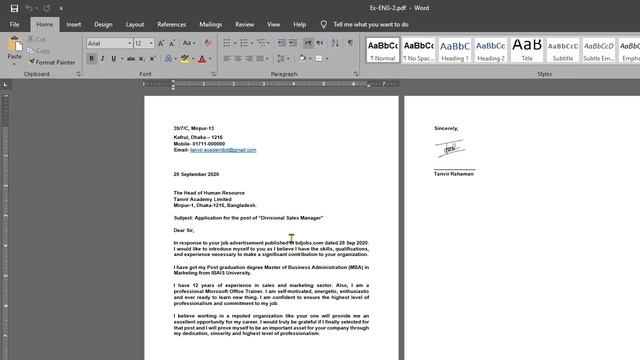The height and width of the screenshot is (360, 640).
Task: Click the Paste clipboard icon
Action: 15,44
